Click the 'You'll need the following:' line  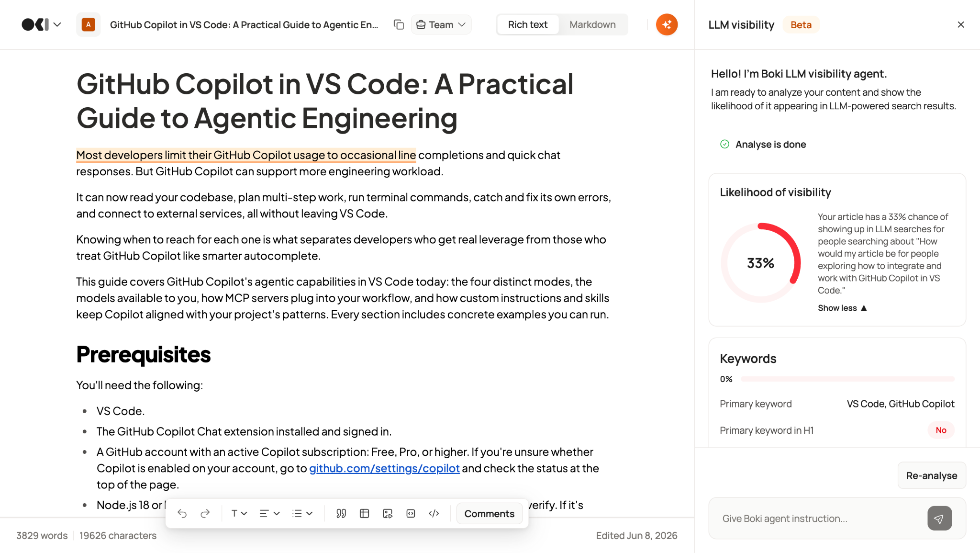coord(140,385)
